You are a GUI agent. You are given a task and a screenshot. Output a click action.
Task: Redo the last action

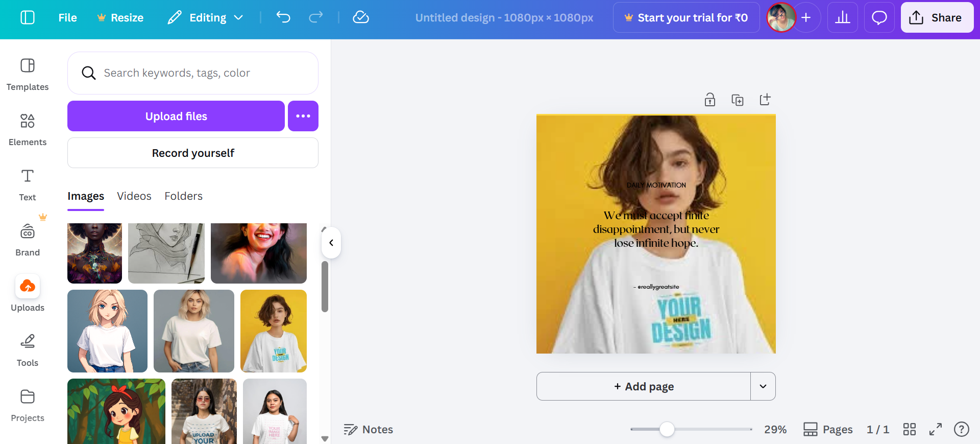click(316, 17)
